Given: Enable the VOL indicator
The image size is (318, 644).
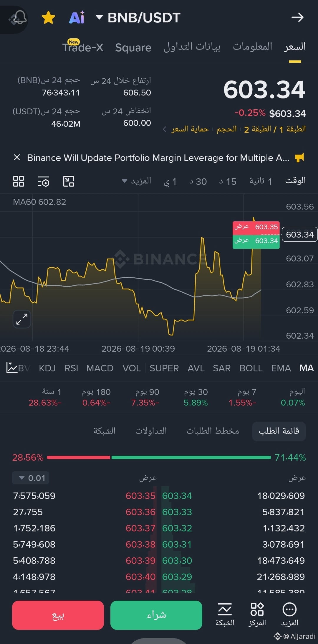Looking at the screenshot, I should [x=131, y=368].
